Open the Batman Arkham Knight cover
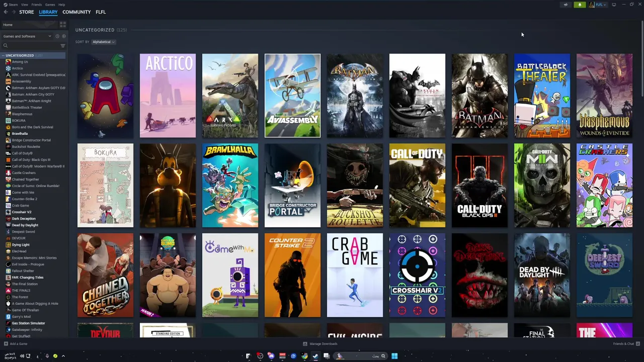Screen dimensions: 644x362 pos(479,96)
